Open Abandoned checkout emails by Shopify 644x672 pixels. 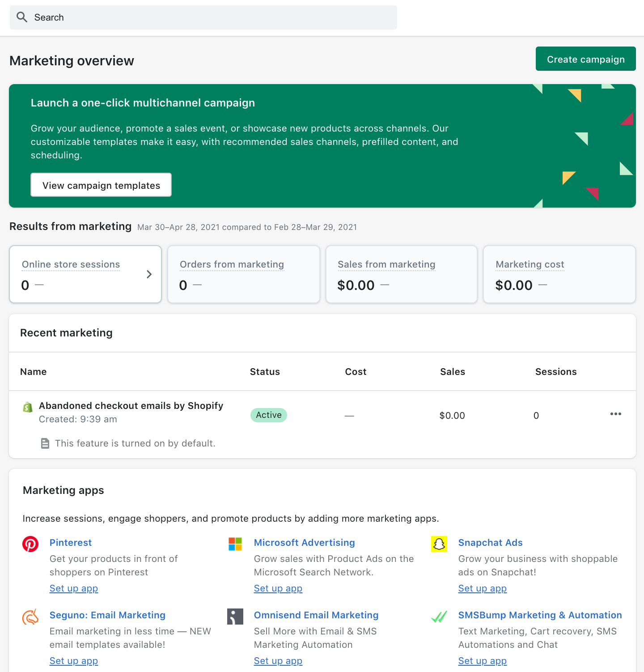(x=131, y=406)
